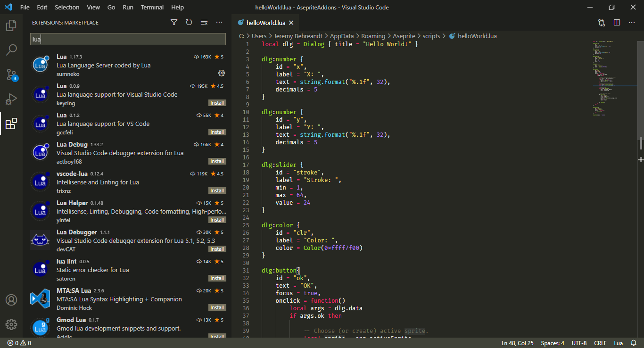Open the Search view in activity bar
This screenshot has height=348, width=644.
pyautogui.click(x=11, y=50)
